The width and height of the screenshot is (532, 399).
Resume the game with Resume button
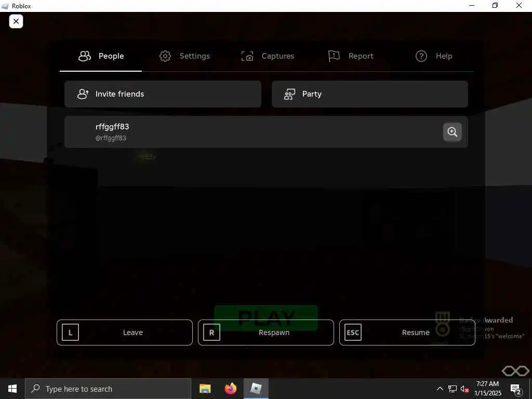pos(407,332)
